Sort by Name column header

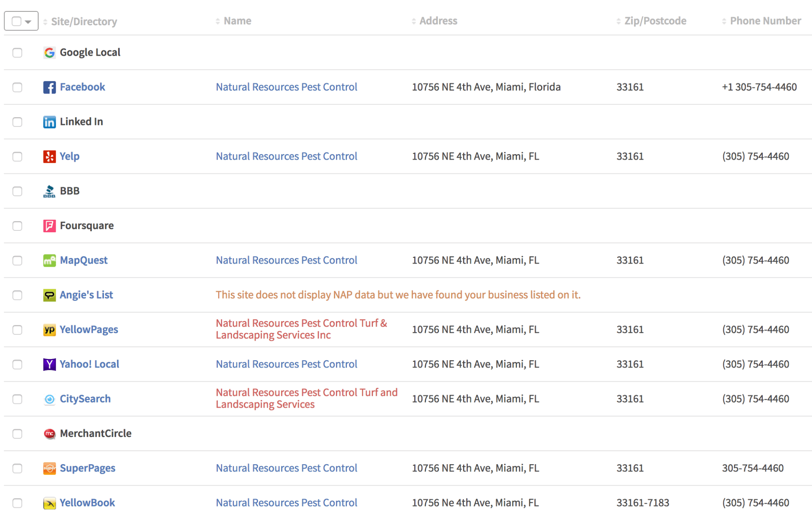pos(234,21)
